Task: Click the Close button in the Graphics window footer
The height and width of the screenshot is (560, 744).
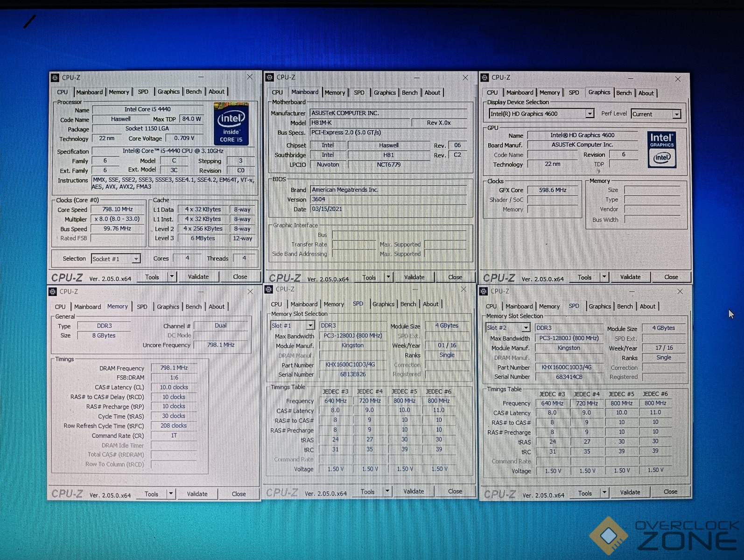Action: click(671, 277)
